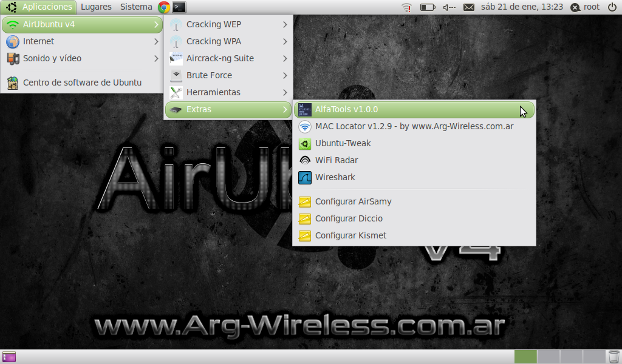Open the mail envelope indicator

pyautogui.click(x=469, y=7)
